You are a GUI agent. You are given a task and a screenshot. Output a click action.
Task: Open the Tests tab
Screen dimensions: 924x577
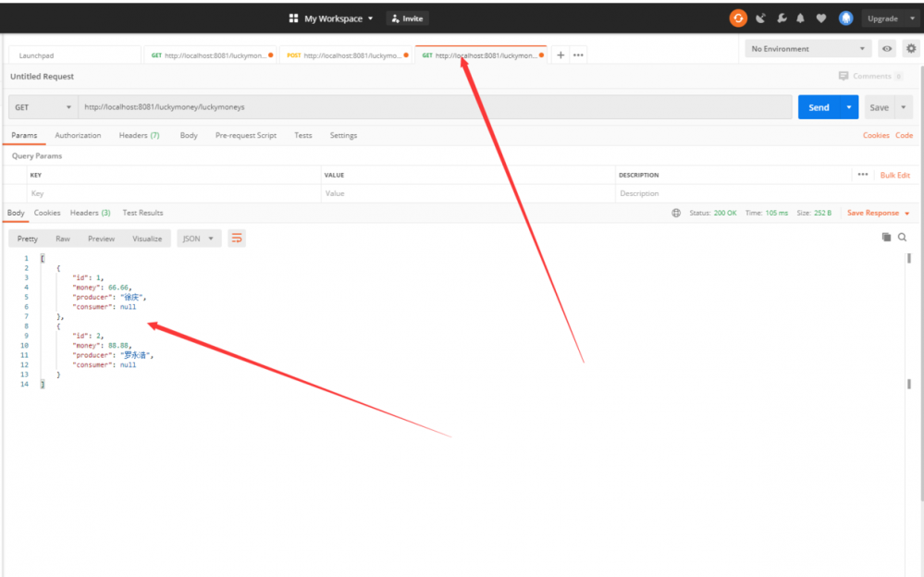point(302,135)
